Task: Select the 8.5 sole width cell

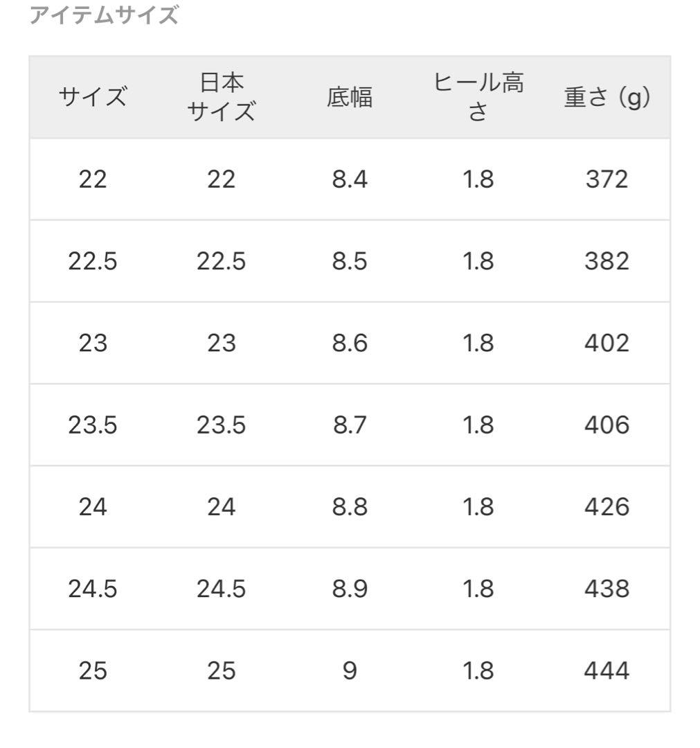Action: pyautogui.click(x=350, y=261)
